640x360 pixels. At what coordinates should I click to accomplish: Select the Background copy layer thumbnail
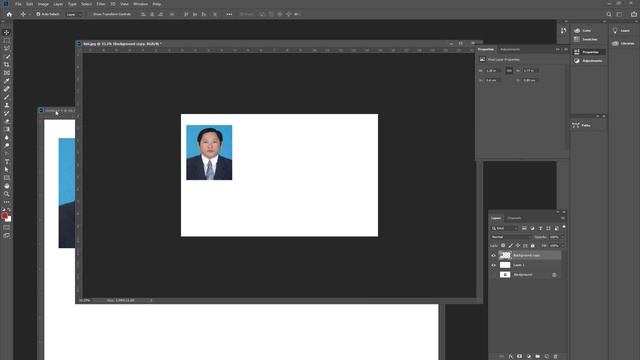505,256
